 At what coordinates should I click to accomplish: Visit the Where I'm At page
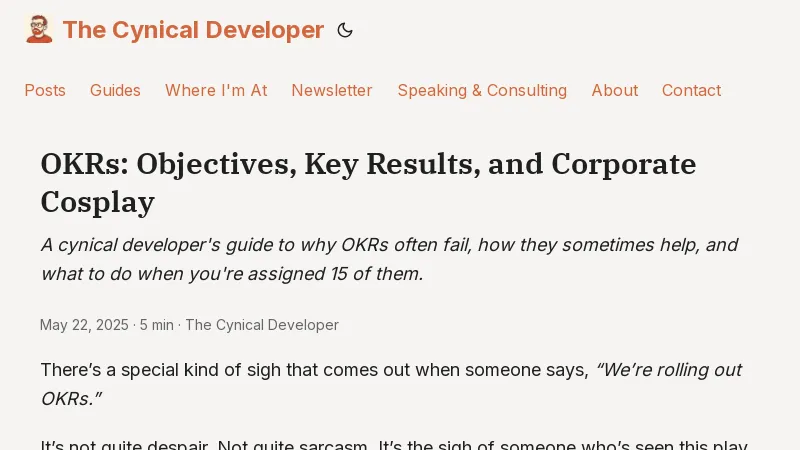(x=216, y=90)
